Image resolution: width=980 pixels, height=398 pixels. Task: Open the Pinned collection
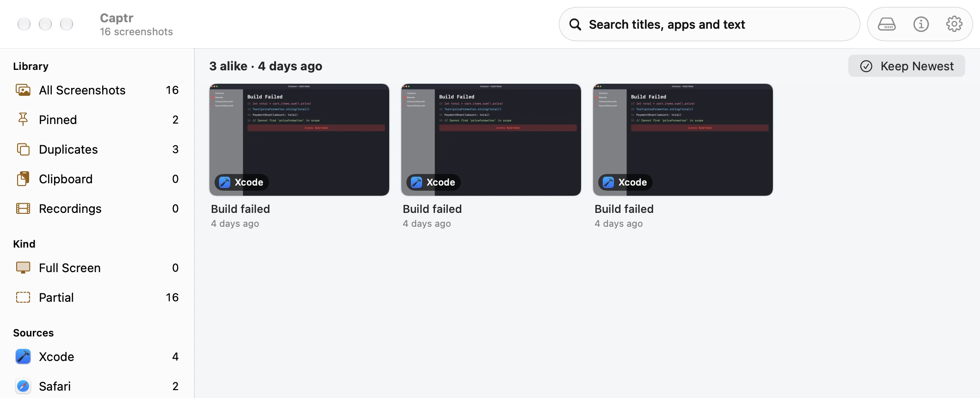pos(97,119)
